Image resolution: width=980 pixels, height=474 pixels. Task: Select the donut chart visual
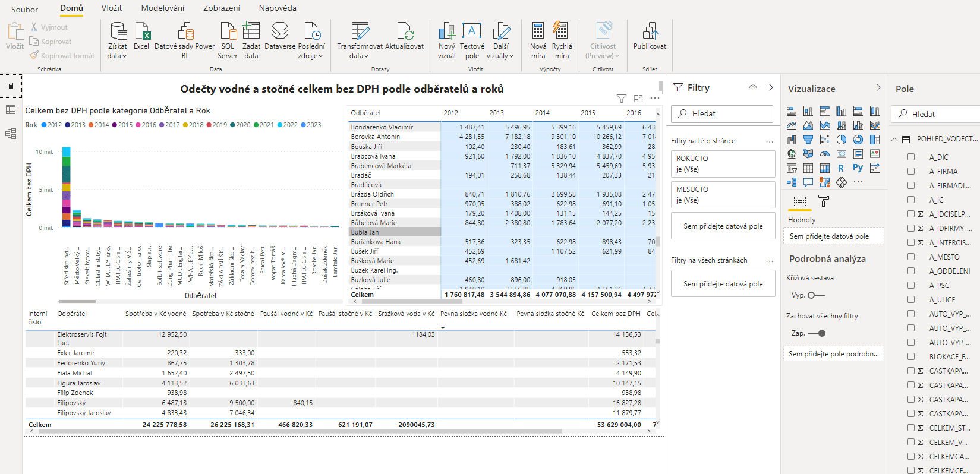coord(858,140)
